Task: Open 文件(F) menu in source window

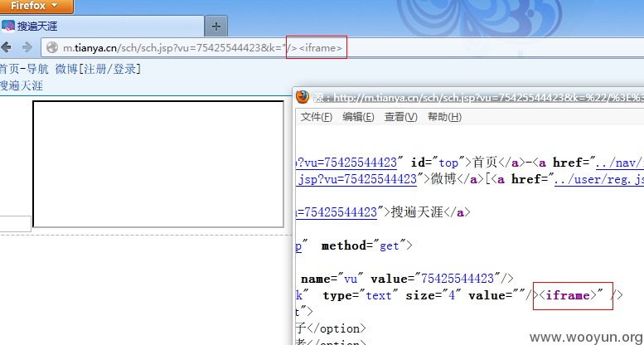Action: tap(317, 117)
